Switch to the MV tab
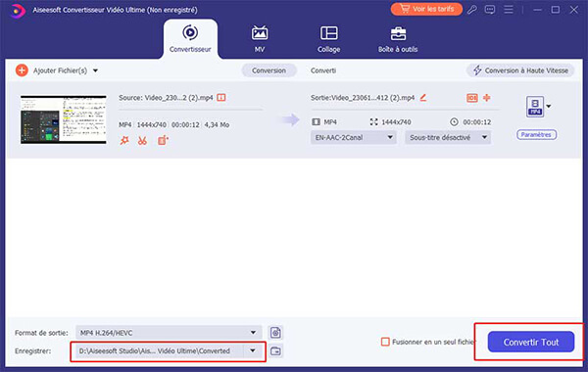 pos(260,39)
